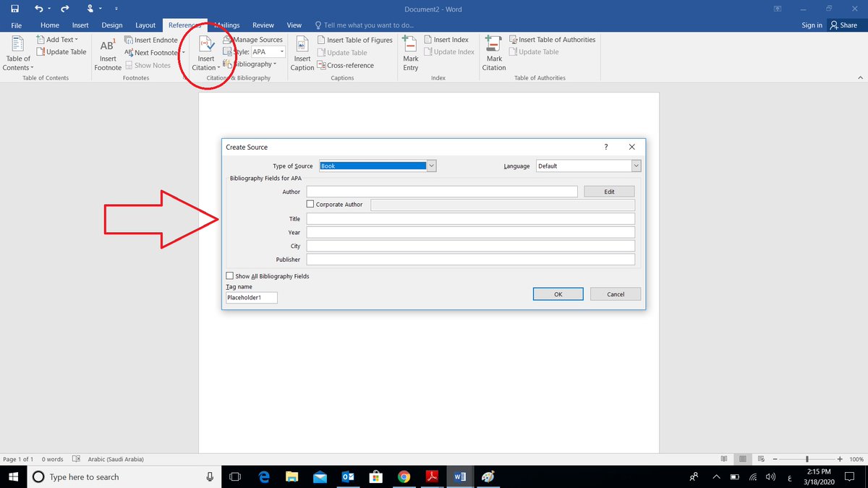The width and height of the screenshot is (868, 488).
Task: Click OK in Create Source dialog
Action: coord(558,294)
